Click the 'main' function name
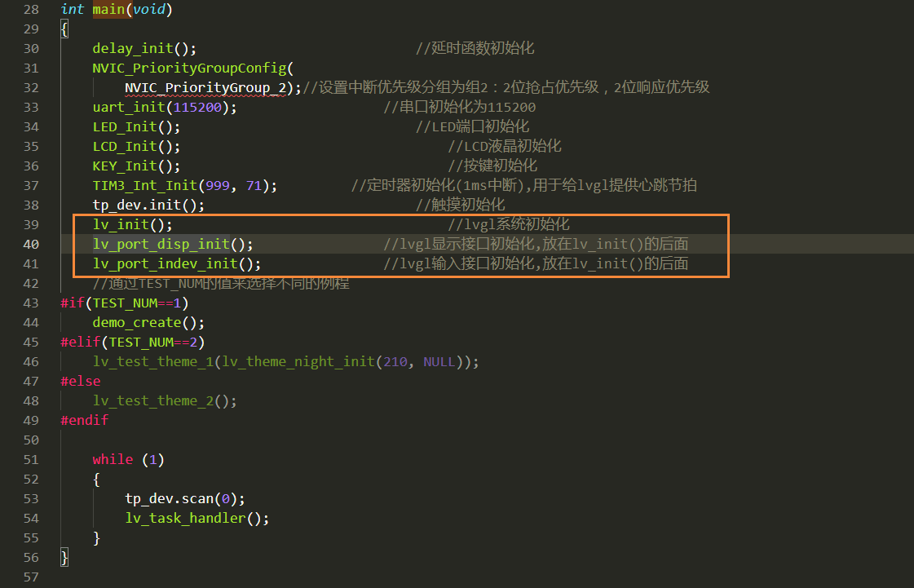Screen dimensions: 914x588 coord(108,9)
